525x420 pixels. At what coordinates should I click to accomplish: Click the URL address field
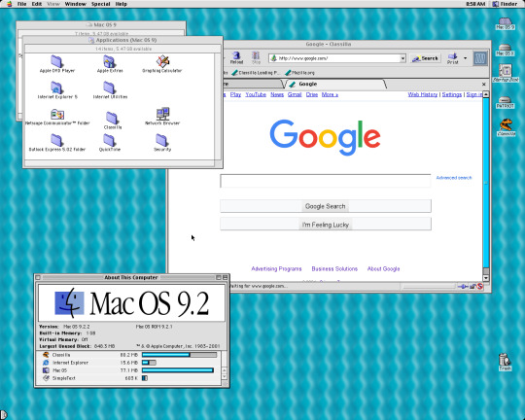[334, 58]
